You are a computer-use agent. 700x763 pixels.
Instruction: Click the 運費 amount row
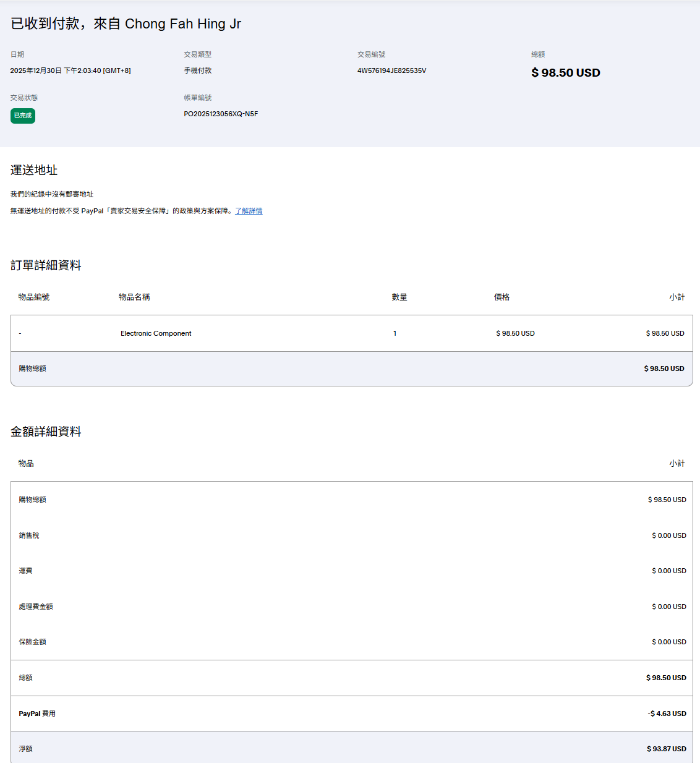click(x=25, y=571)
